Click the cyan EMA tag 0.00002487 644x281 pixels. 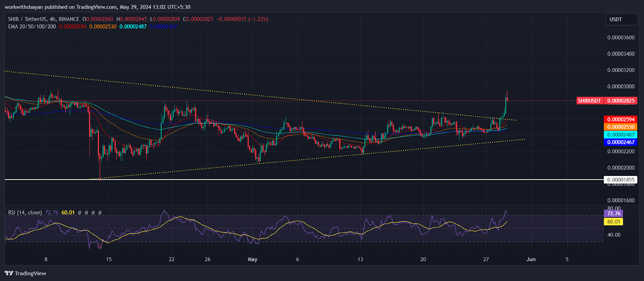(x=620, y=134)
